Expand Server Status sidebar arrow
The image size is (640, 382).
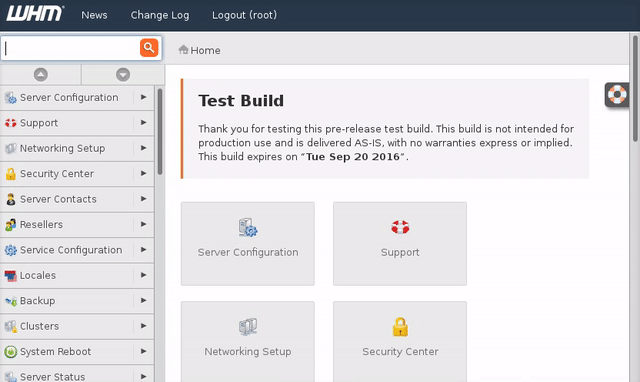tap(143, 376)
